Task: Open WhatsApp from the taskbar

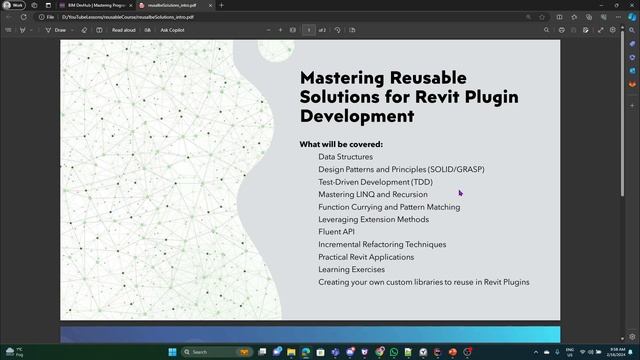Action: click(394, 352)
